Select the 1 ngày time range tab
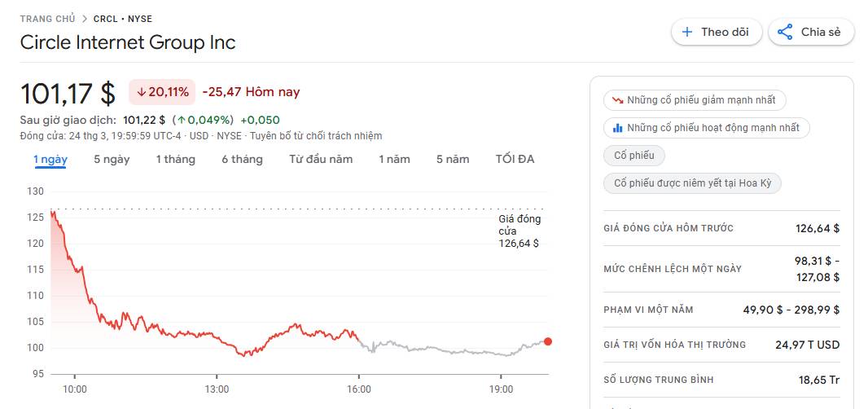 (50, 159)
